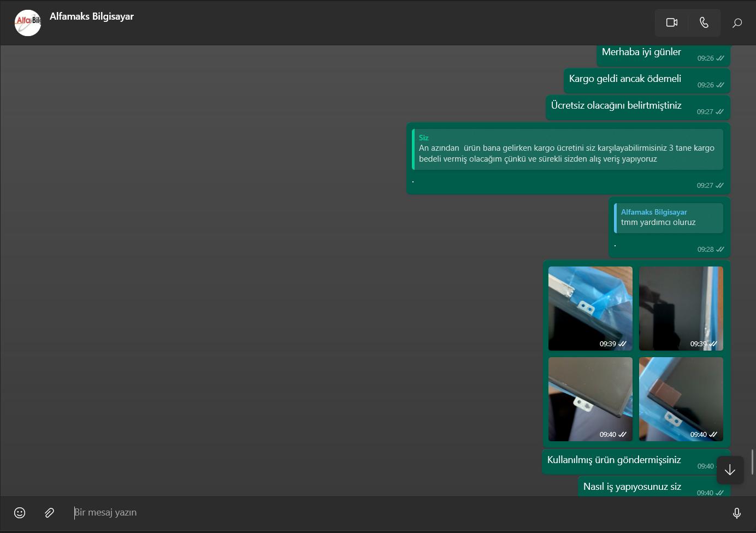Select 'Kullanılmış ürün göndermişsiniz' message bubble

[x=614, y=460]
